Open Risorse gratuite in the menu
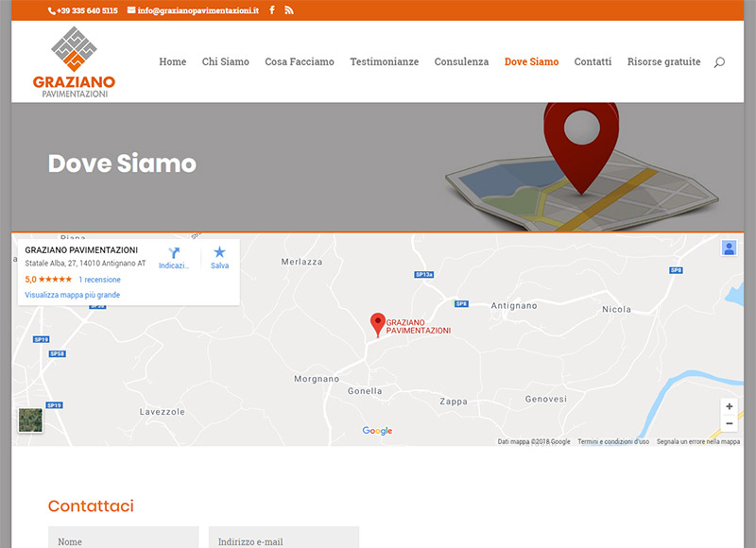The width and height of the screenshot is (756, 548). [664, 61]
